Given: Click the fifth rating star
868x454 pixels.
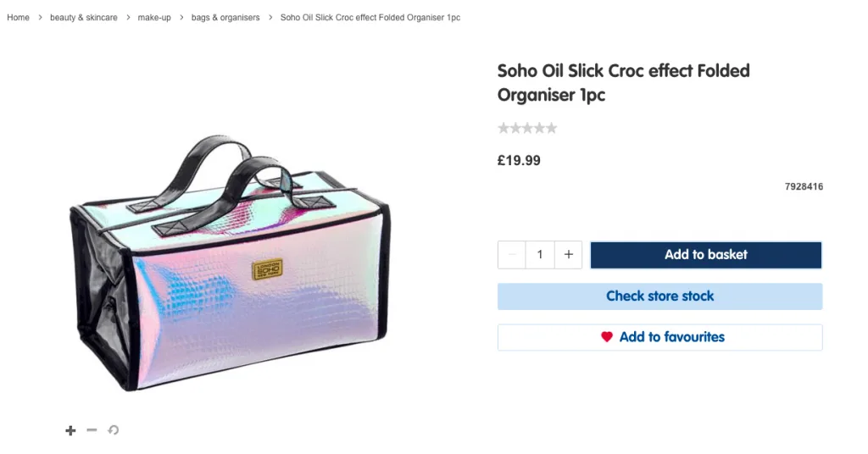Looking at the screenshot, I should pos(552,129).
